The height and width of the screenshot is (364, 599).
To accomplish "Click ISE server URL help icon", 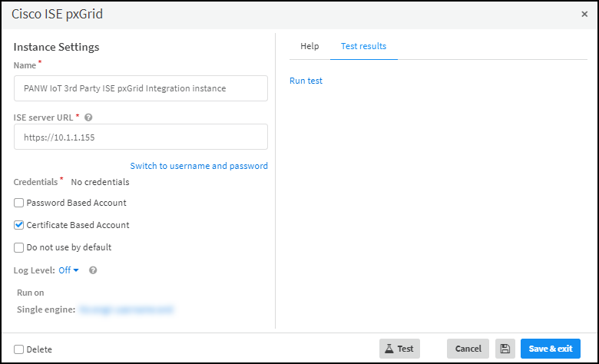I will (x=88, y=117).
